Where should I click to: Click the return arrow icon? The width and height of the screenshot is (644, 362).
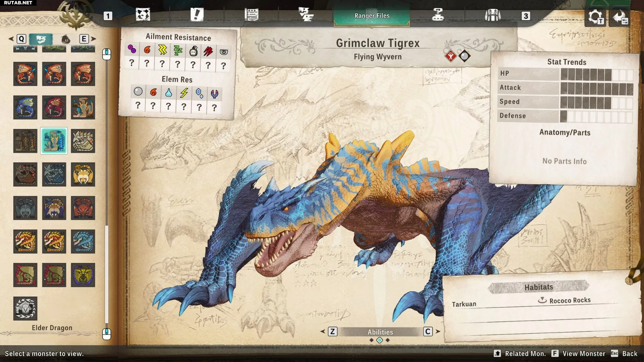[619, 16]
